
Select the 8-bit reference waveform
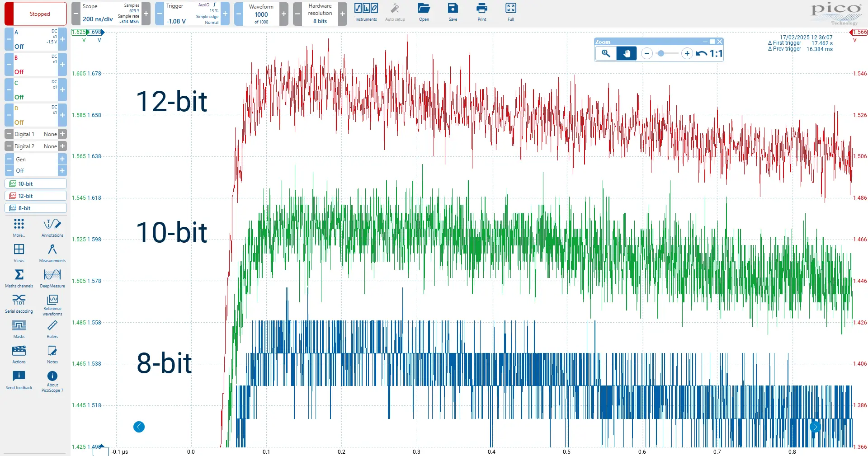coord(36,208)
